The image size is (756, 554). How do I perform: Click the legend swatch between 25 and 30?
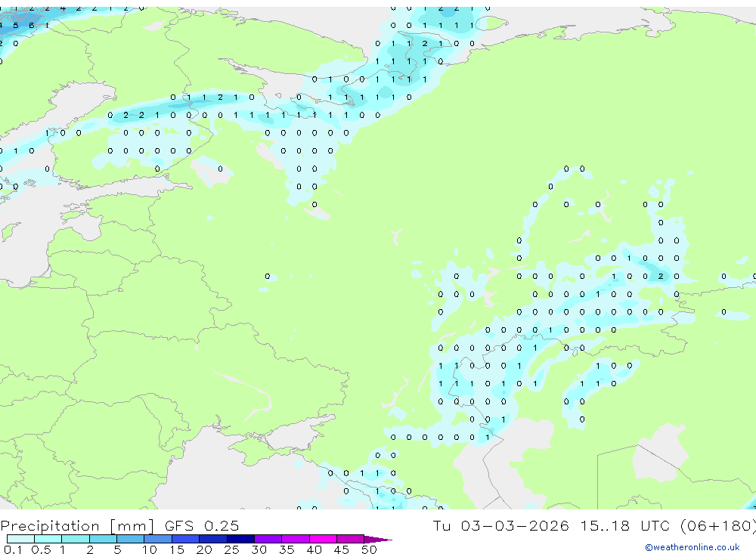point(240,539)
